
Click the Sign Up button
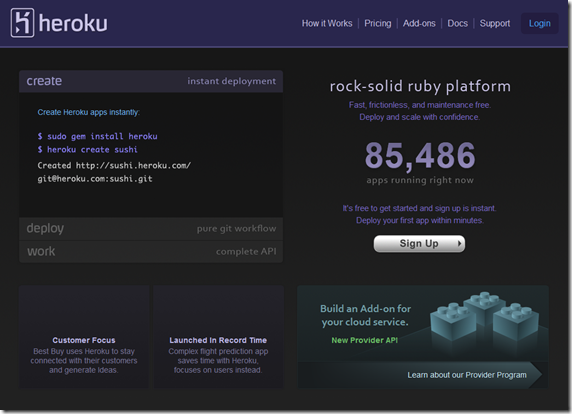tap(419, 244)
